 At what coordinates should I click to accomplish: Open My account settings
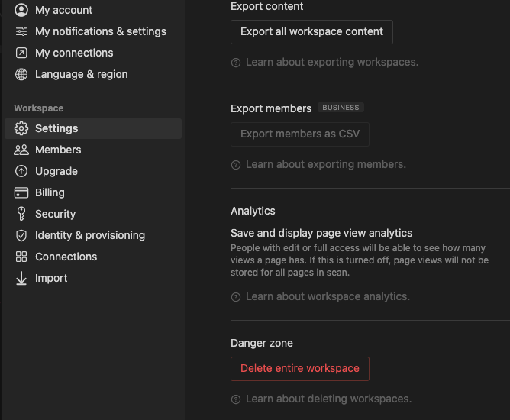(x=93, y=10)
